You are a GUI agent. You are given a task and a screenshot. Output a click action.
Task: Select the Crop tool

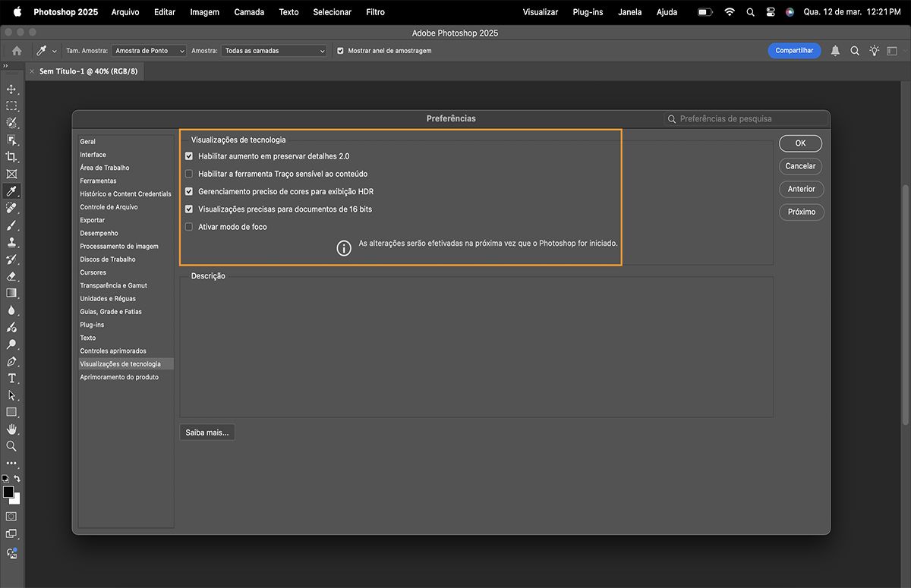tap(11, 157)
